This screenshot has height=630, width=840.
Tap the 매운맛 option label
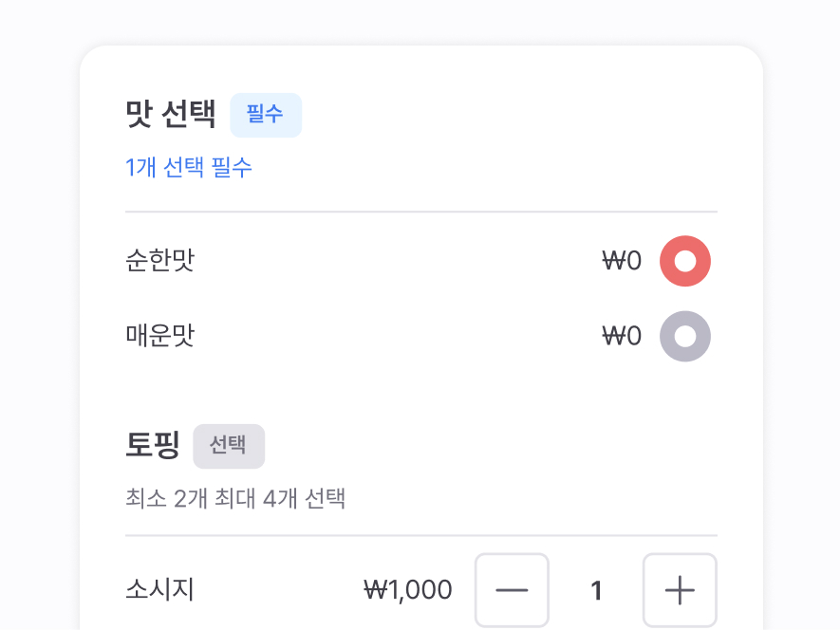[x=159, y=337]
